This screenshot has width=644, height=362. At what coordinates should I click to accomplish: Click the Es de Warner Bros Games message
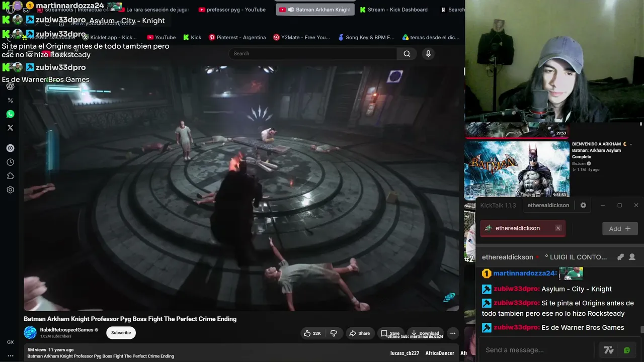pos(583,327)
